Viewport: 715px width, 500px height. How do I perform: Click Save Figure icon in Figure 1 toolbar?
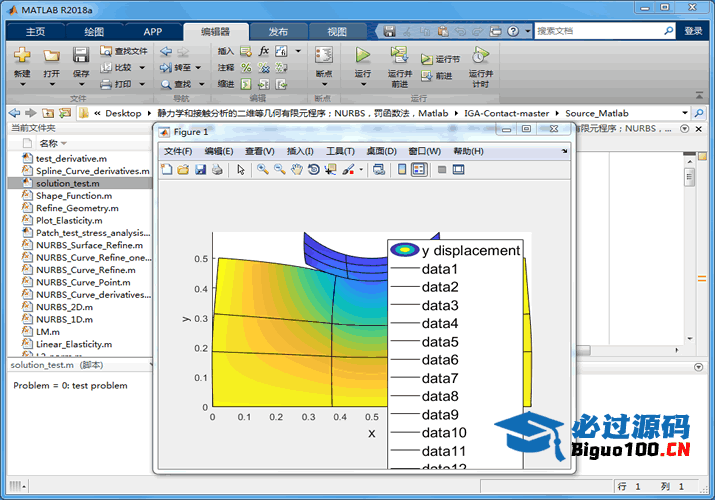201,170
